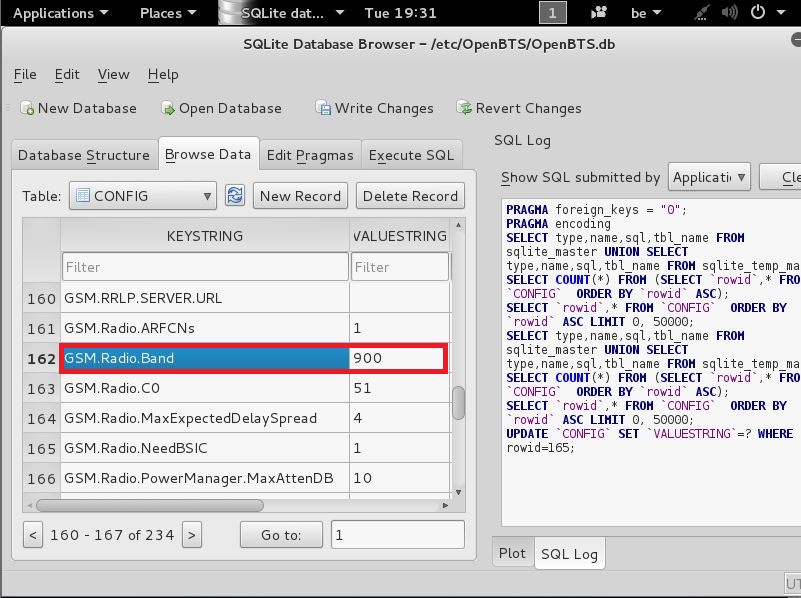Go to the previous page of records with the '<' button
The image size is (801, 598).
[x=33, y=535]
